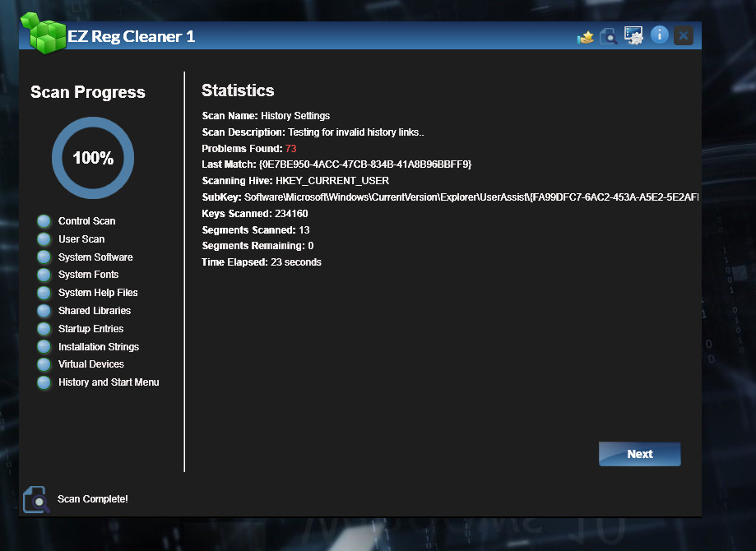Close the EZ Reg Cleaner window
Viewport: 756px width, 551px height.
pyautogui.click(x=683, y=35)
